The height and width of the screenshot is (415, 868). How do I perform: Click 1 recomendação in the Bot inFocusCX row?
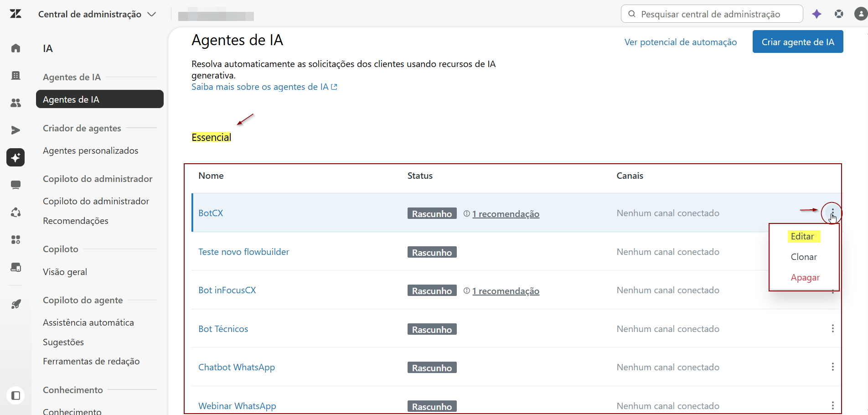[x=506, y=291]
